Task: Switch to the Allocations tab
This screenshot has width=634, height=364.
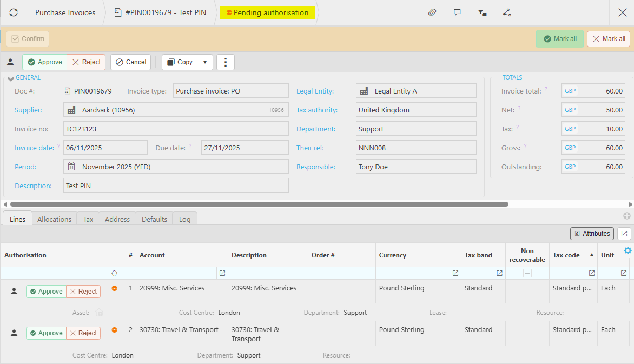Action: click(x=54, y=219)
